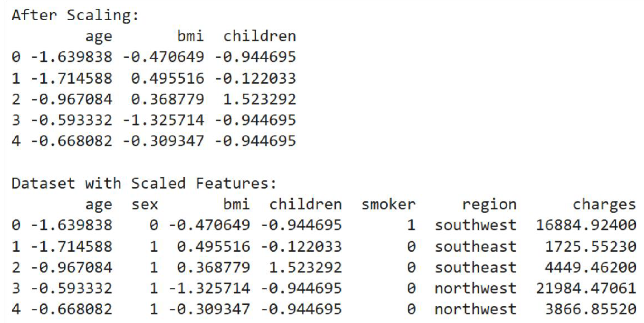The width and height of the screenshot is (644, 323).
Task: Click the "charges" column header
Action: [604, 205]
